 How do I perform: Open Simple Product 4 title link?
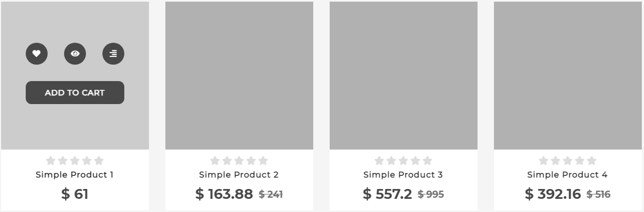click(x=567, y=175)
